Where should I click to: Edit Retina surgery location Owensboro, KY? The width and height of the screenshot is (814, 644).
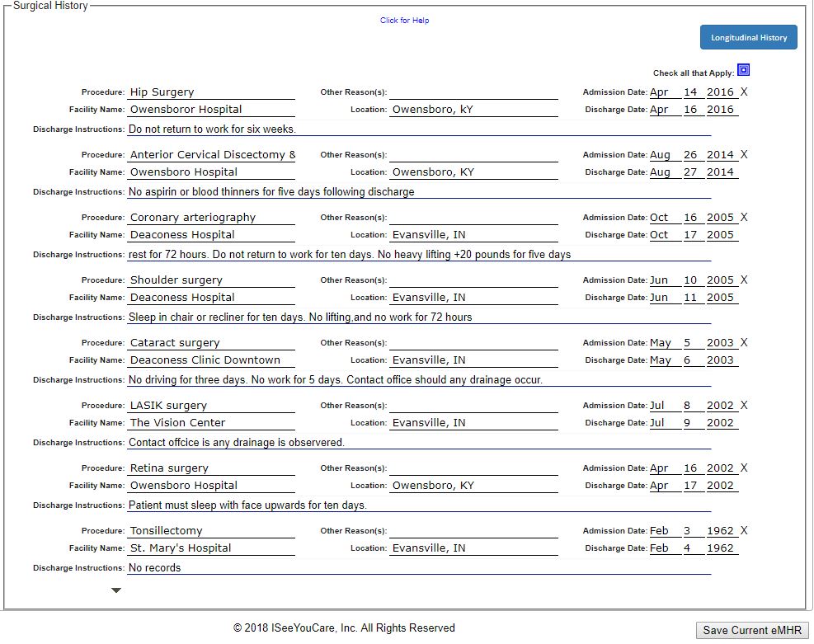tap(474, 486)
